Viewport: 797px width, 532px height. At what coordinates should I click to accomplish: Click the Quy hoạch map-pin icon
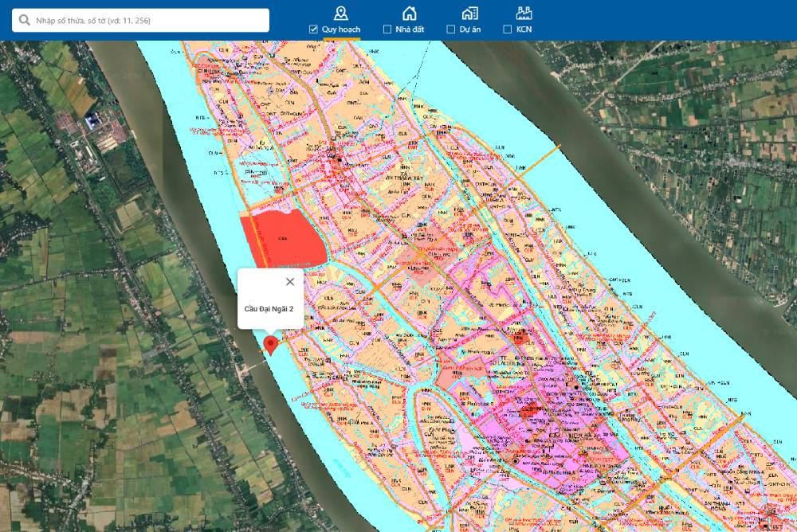340,13
